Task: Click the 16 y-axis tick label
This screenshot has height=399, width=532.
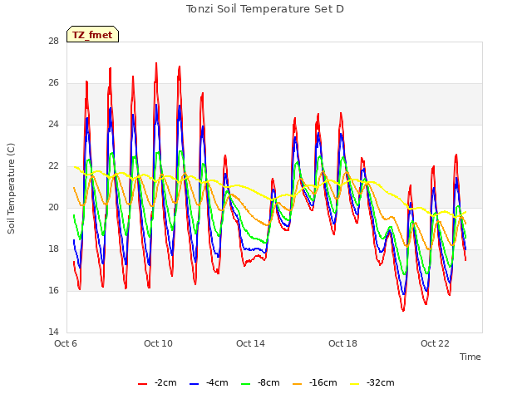Action: tap(53, 291)
